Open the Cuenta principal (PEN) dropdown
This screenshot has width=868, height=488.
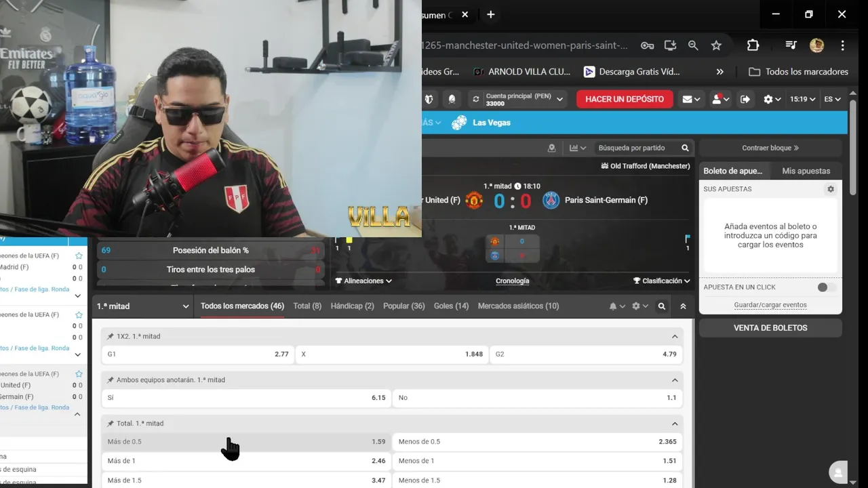pyautogui.click(x=525, y=99)
